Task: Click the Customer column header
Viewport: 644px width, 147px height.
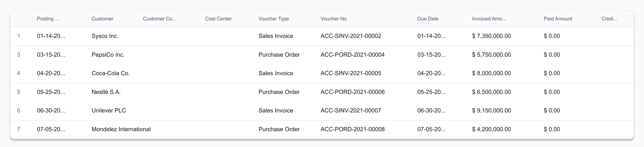Action: 102,19
